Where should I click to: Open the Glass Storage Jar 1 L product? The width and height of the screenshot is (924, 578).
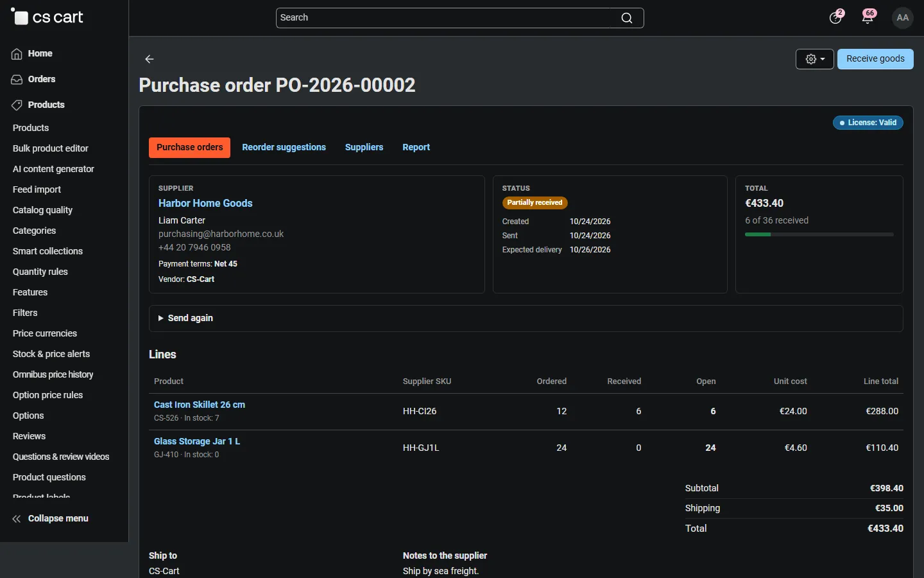[x=197, y=442]
